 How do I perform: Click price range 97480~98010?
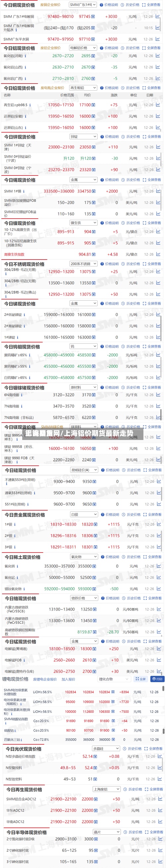tap(60, 17)
